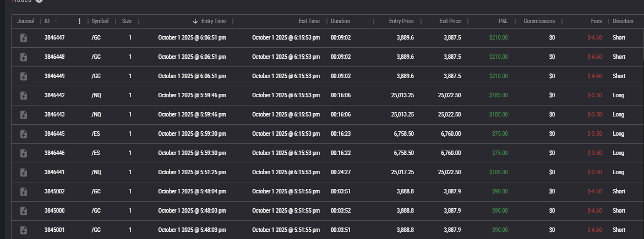
Task: Click the help icon beside Trades title
Action: point(39,2)
